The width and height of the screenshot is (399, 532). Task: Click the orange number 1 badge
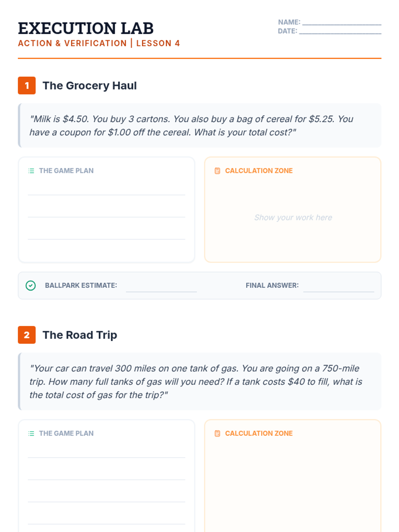pos(27,85)
